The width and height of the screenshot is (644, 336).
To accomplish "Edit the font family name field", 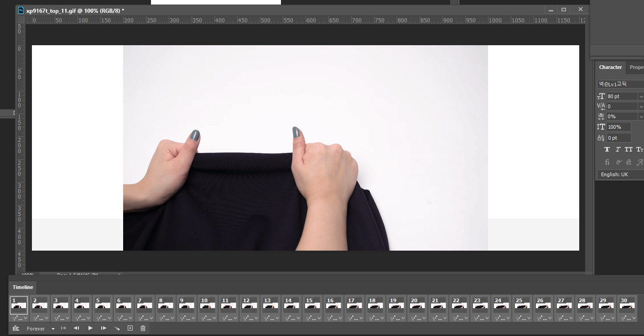I will coord(620,84).
